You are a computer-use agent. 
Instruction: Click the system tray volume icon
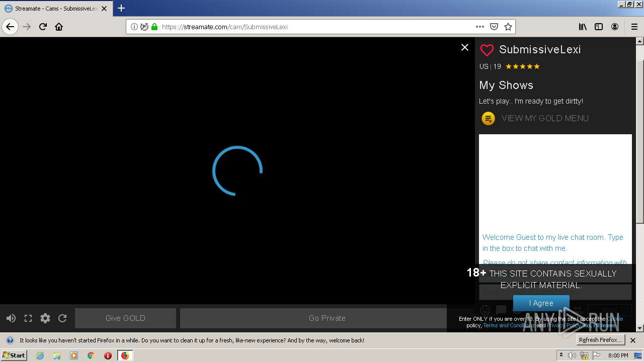572,355
